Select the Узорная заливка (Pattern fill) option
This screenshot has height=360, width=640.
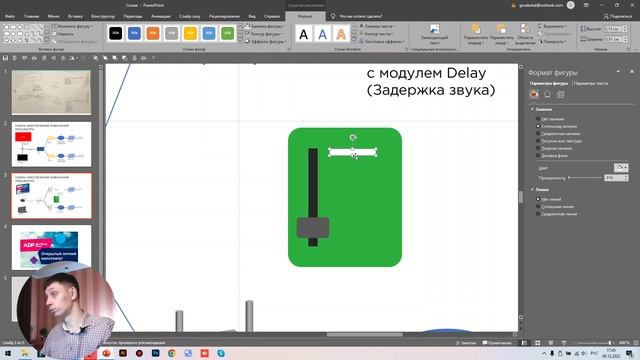[554, 148]
